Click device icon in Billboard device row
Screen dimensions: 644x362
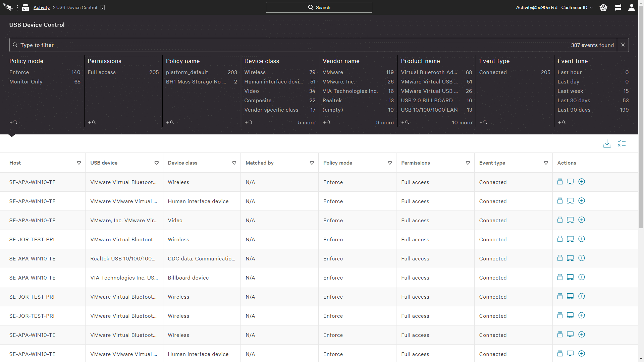tap(560, 277)
